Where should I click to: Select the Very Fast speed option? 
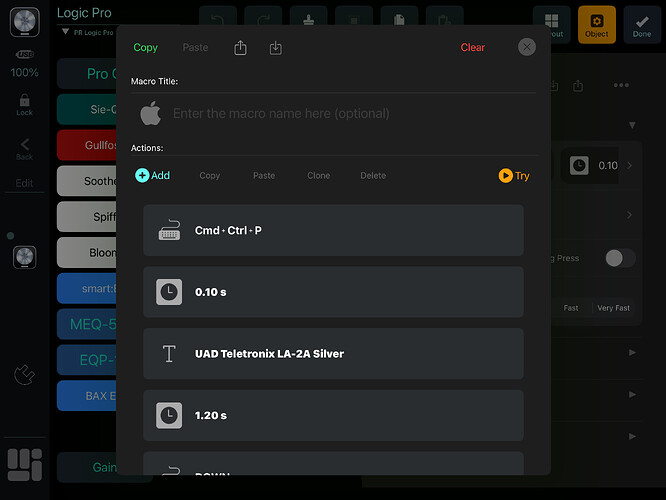pyautogui.click(x=613, y=308)
